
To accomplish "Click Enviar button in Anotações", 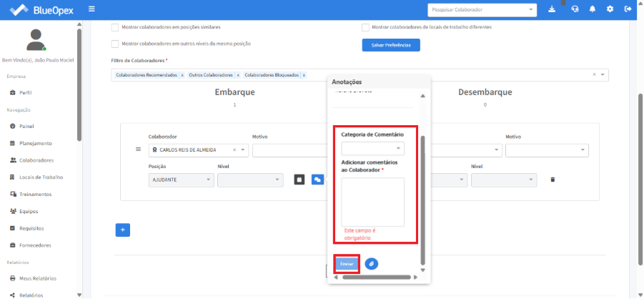I will pos(347,264).
